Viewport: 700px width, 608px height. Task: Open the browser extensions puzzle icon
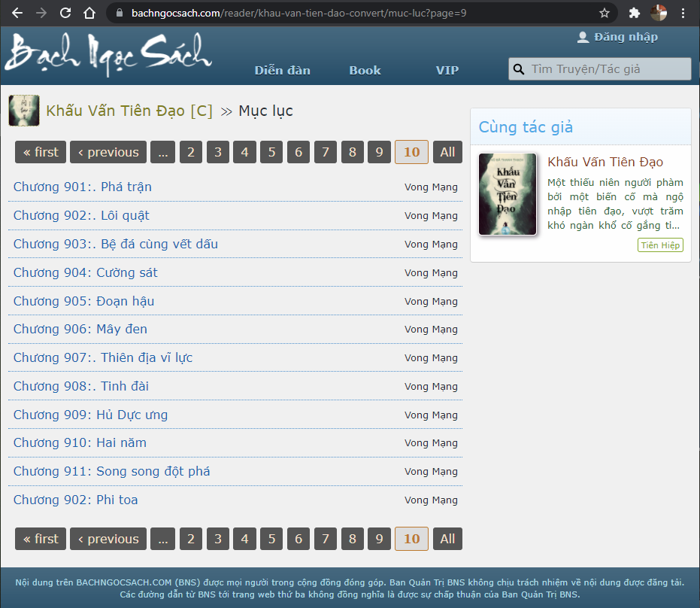click(634, 13)
